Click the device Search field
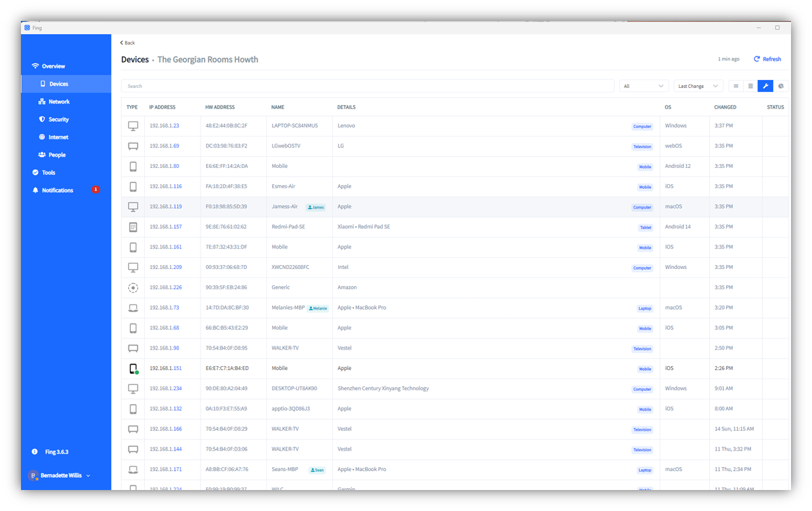The width and height of the screenshot is (812, 511). coord(367,86)
